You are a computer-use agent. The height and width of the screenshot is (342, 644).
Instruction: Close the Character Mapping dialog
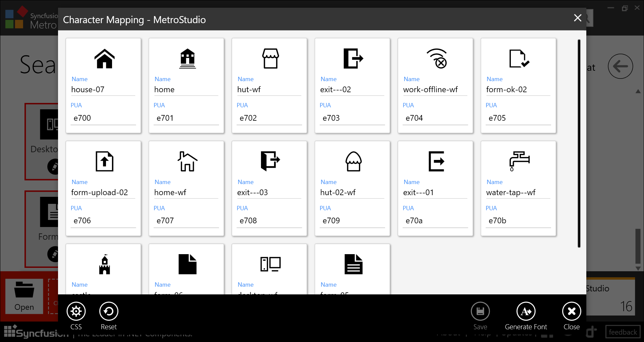[x=578, y=18]
